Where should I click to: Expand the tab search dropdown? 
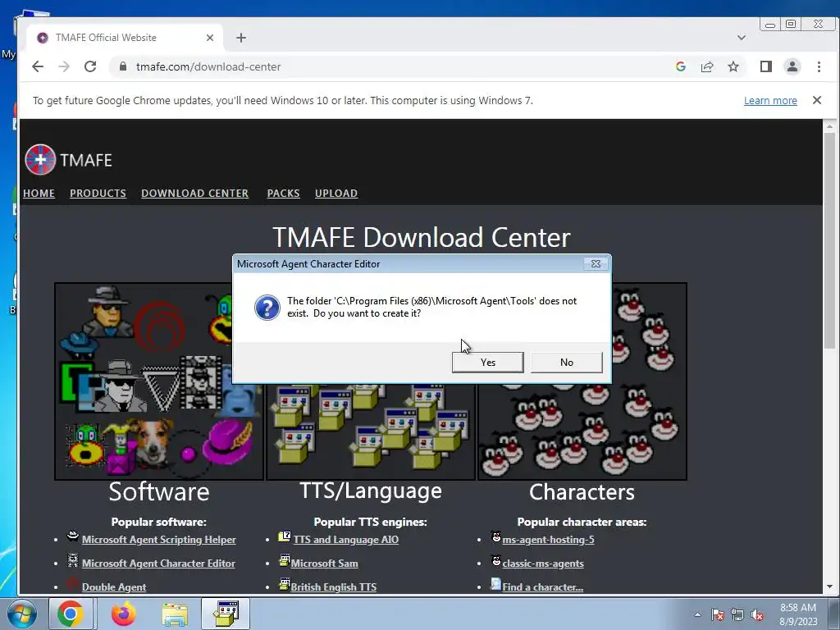click(741, 38)
